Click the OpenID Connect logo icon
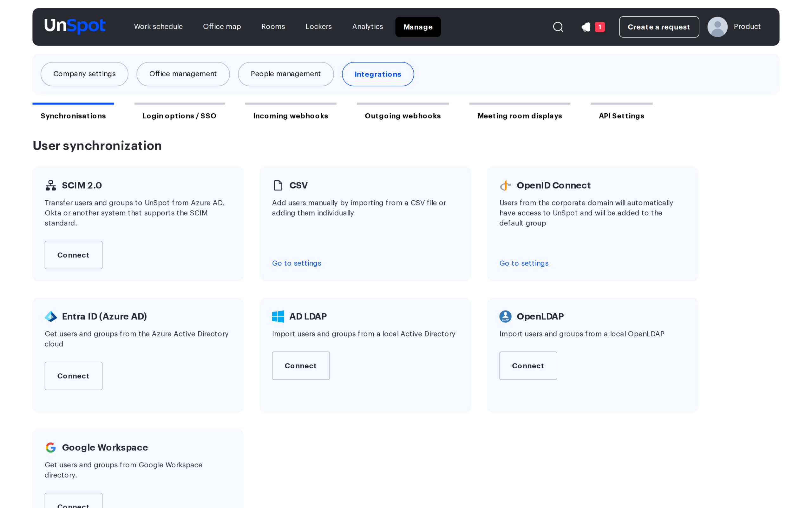Screen dimensions: 812x508 point(505,185)
